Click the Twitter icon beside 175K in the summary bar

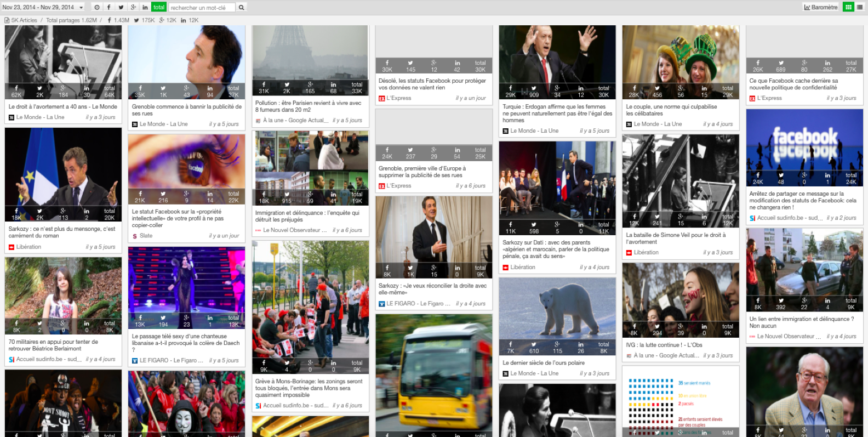pos(136,20)
